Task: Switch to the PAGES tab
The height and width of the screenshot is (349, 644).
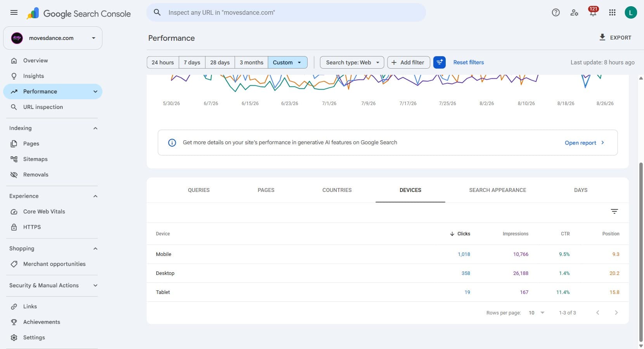Action: tap(266, 190)
